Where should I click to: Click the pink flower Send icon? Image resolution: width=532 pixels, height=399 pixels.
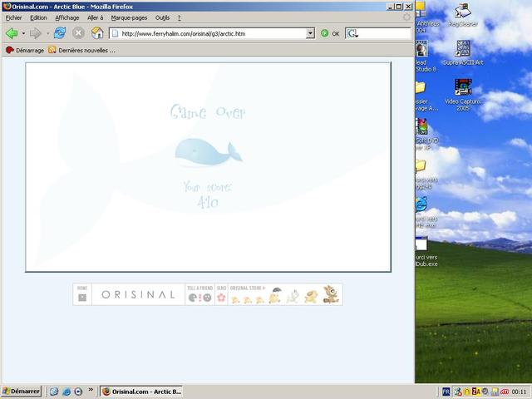point(221,298)
